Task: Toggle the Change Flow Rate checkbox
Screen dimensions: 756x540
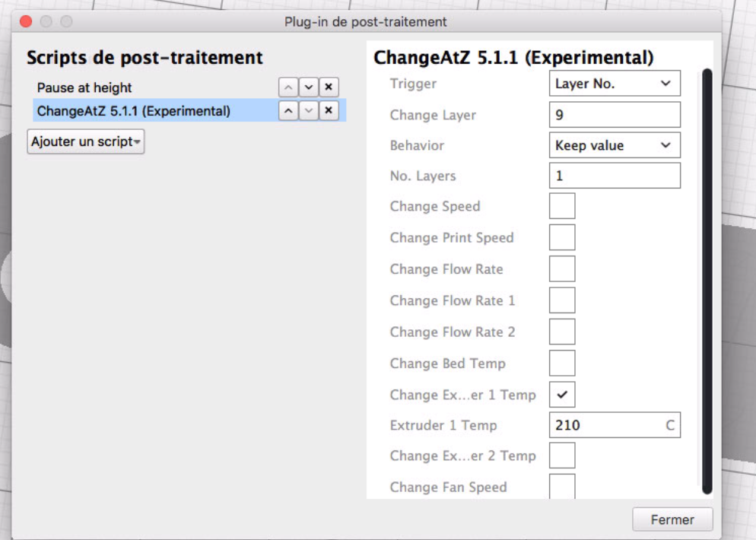Action: pyautogui.click(x=562, y=269)
